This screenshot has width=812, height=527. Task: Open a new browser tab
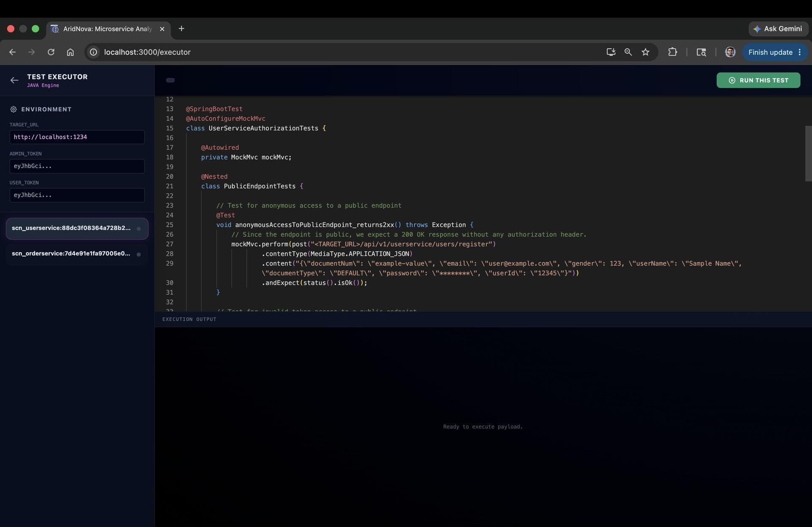pyautogui.click(x=181, y=29)
